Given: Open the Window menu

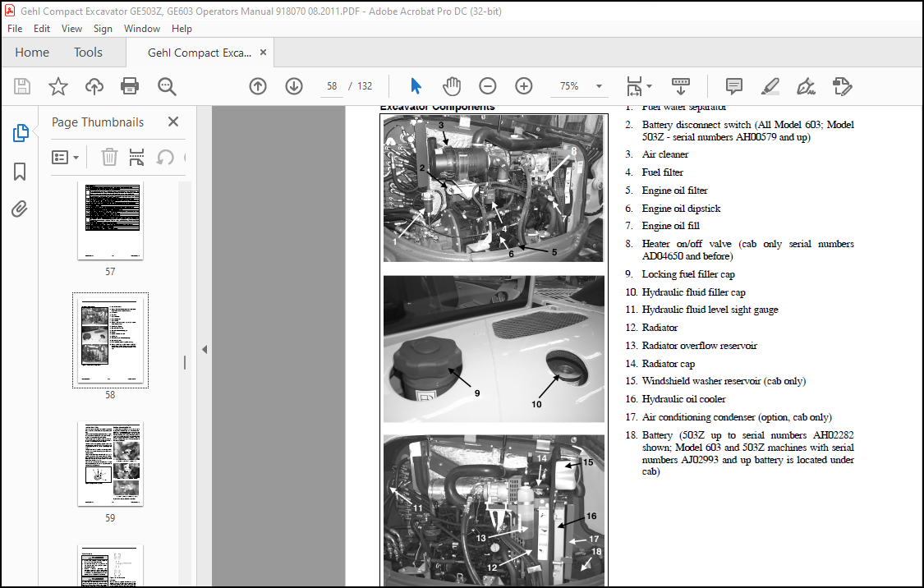Looking at the screenshot, I should 142,28.
